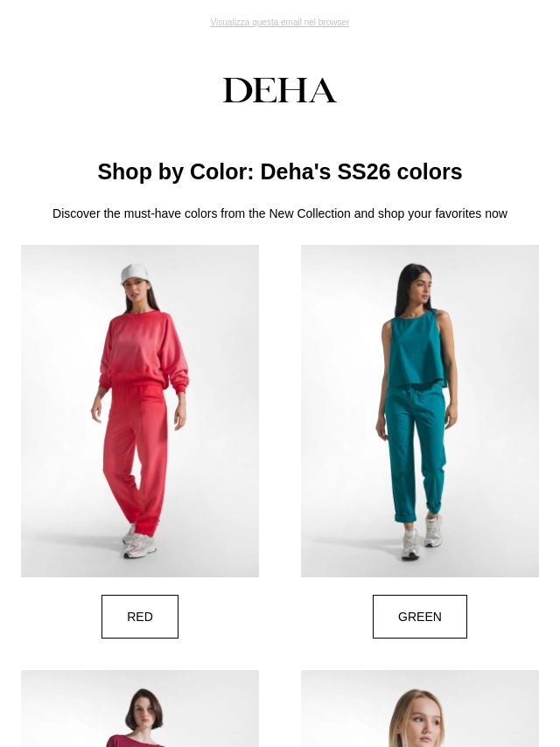Open the blonde model photo
This screenshot has height=747, width=560.
[420, 709]
